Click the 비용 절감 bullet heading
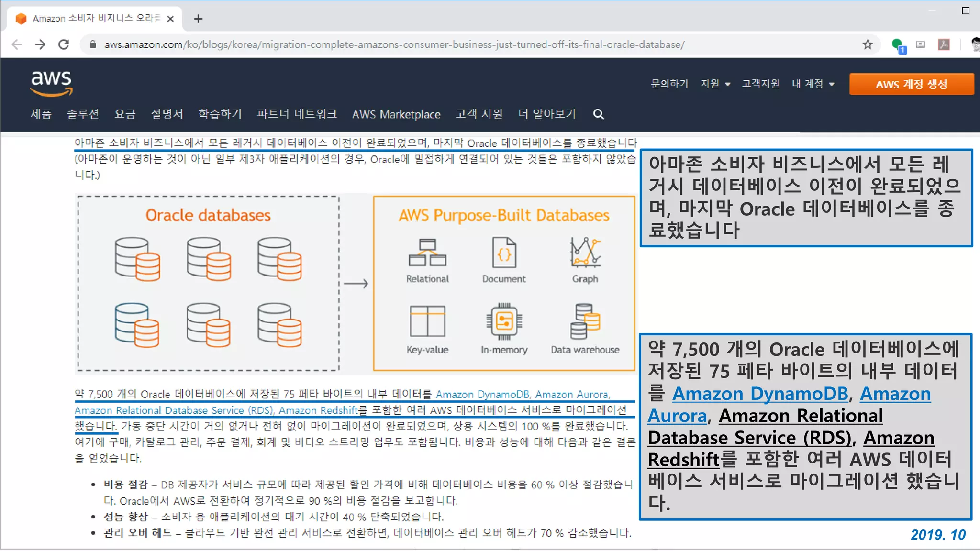Image resolution: width=980 pixels, height=551 pixels. coord(125,485)
